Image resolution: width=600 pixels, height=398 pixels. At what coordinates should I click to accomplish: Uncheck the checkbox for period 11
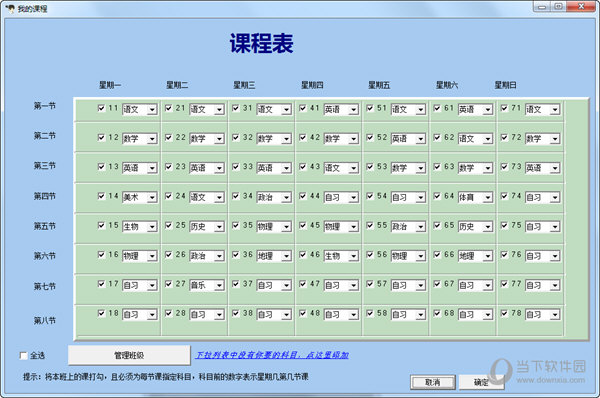pyautogui.click(x=101, y=108)
